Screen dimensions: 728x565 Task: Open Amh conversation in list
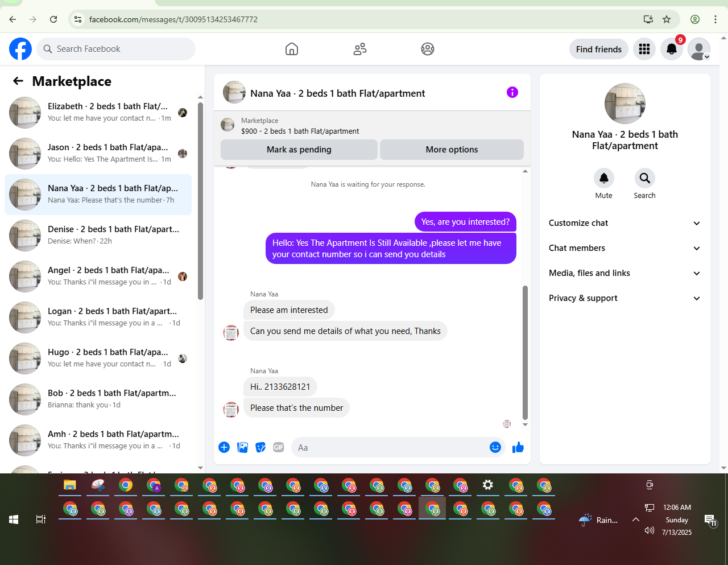tap(98, 440)
